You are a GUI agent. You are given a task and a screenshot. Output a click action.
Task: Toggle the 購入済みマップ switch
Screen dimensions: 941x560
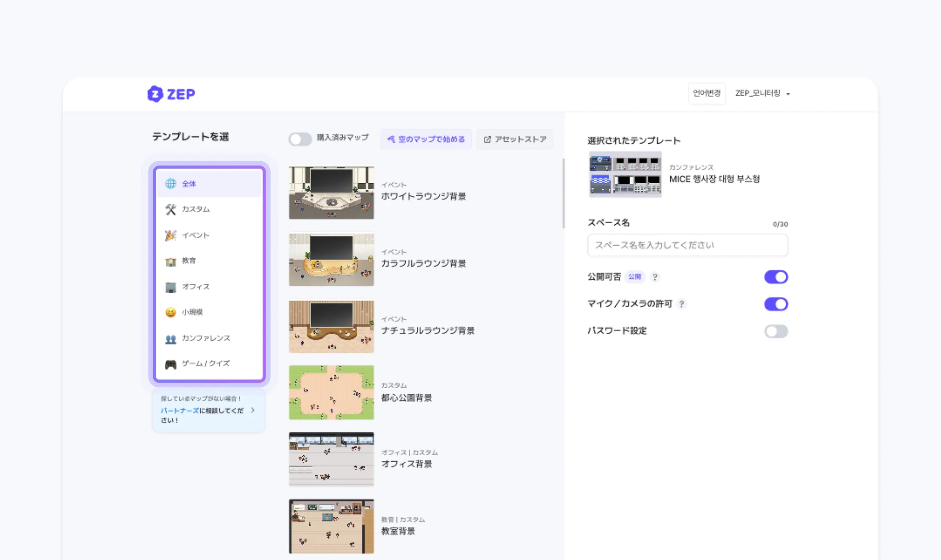[x=300, y=139]
